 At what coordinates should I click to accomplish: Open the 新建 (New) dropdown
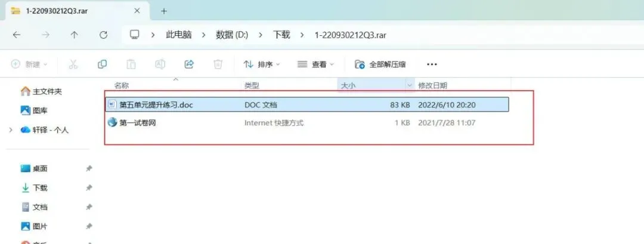coord(29,64)
